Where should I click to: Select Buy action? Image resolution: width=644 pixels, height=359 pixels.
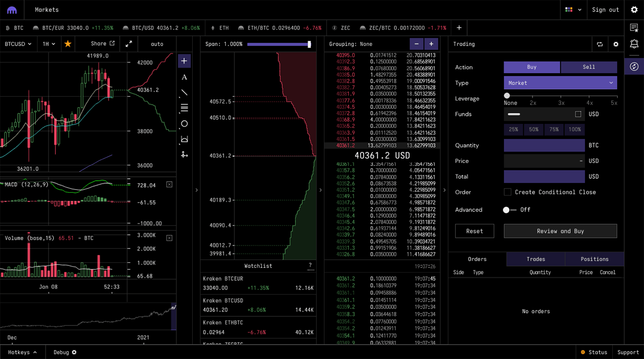click(532, 67)
